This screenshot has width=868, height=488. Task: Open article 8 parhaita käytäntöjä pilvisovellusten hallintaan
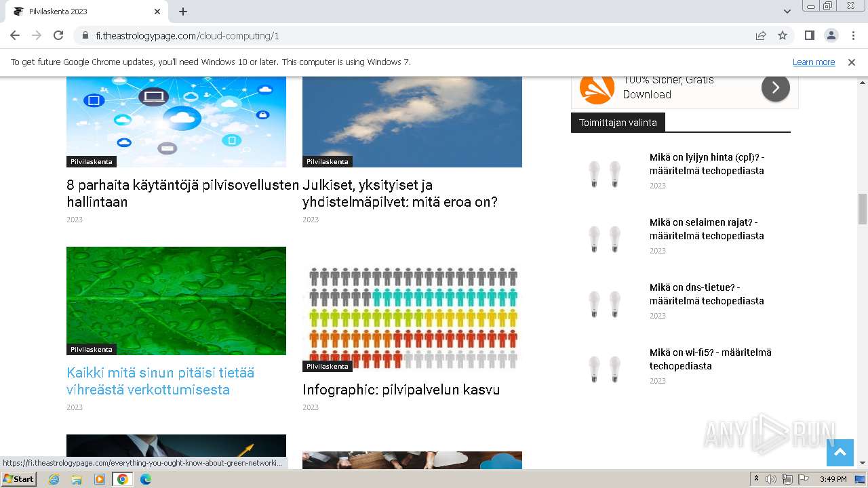[182, 193]
